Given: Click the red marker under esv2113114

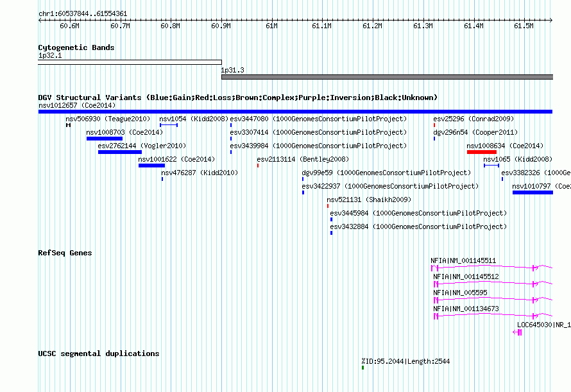Looking at the screenshot, I should 258,166.
